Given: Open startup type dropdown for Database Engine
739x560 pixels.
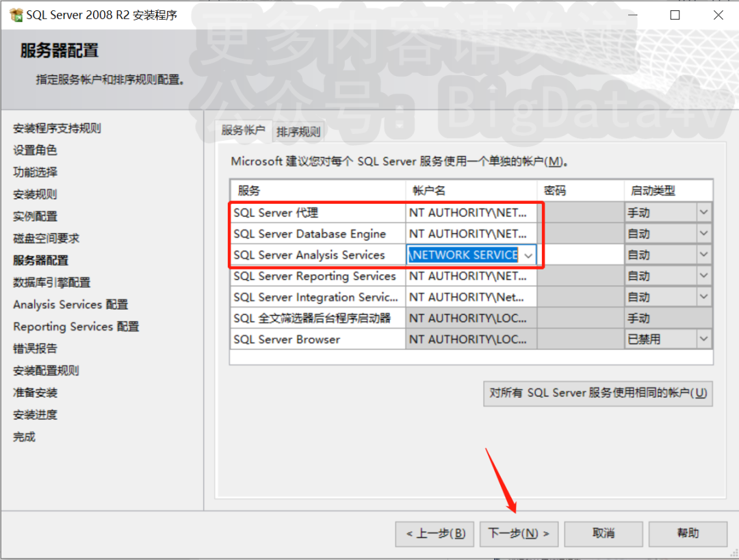Looking at the screenshot, I should [x=703, y=234].
